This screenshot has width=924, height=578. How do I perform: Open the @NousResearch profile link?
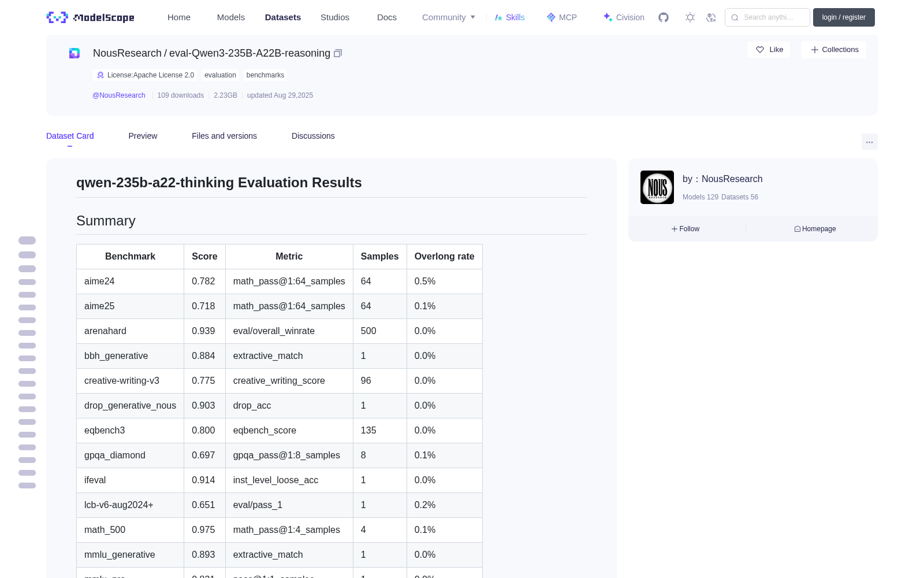(119, 95)
